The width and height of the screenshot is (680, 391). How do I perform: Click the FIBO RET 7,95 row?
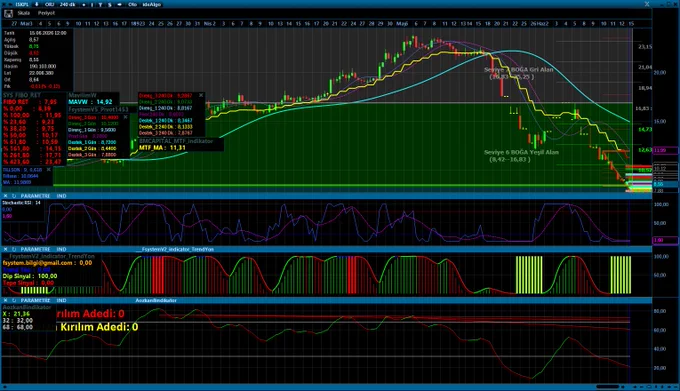(x=30, y=102)
